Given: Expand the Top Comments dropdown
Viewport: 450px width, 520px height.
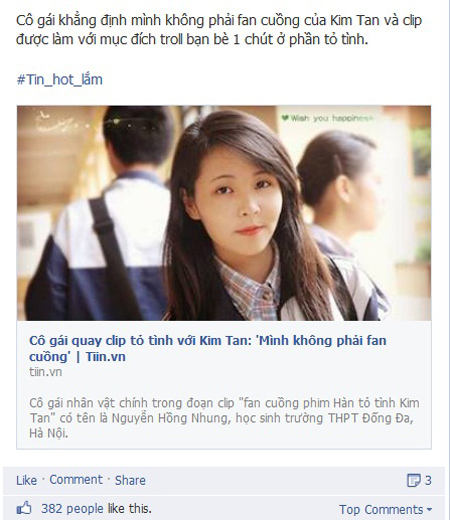Looking at the screenshot, I should 385,510.
